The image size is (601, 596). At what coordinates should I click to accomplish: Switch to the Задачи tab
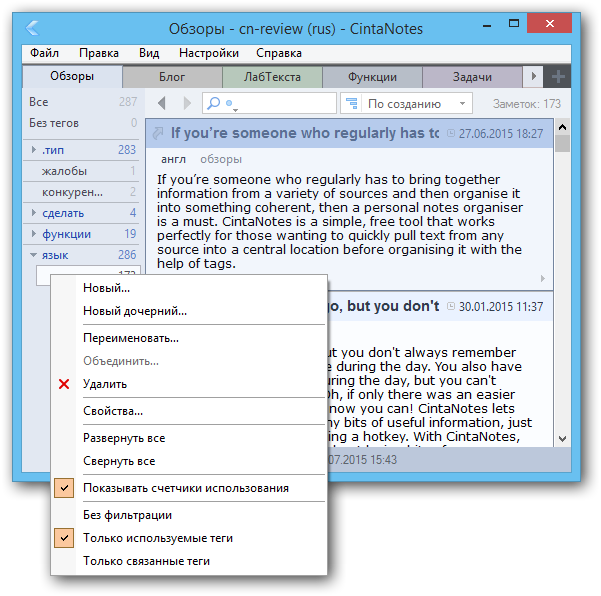point(472,77)
